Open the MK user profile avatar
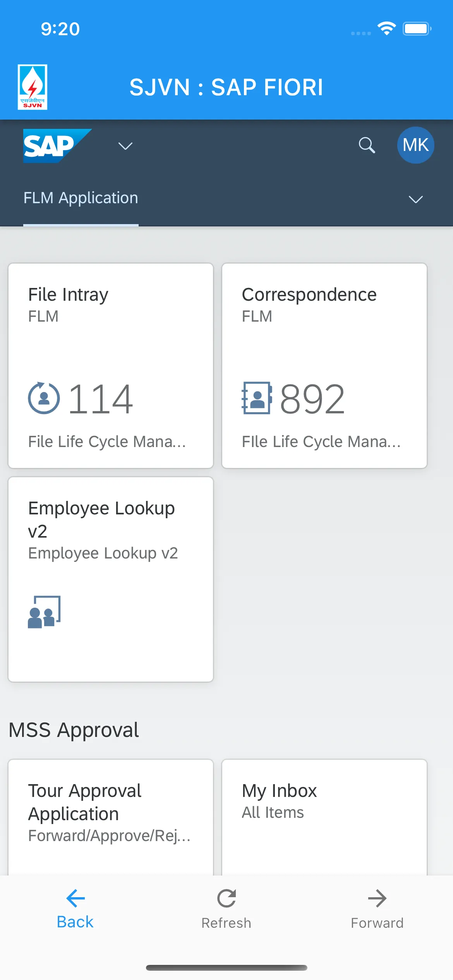 415,145
